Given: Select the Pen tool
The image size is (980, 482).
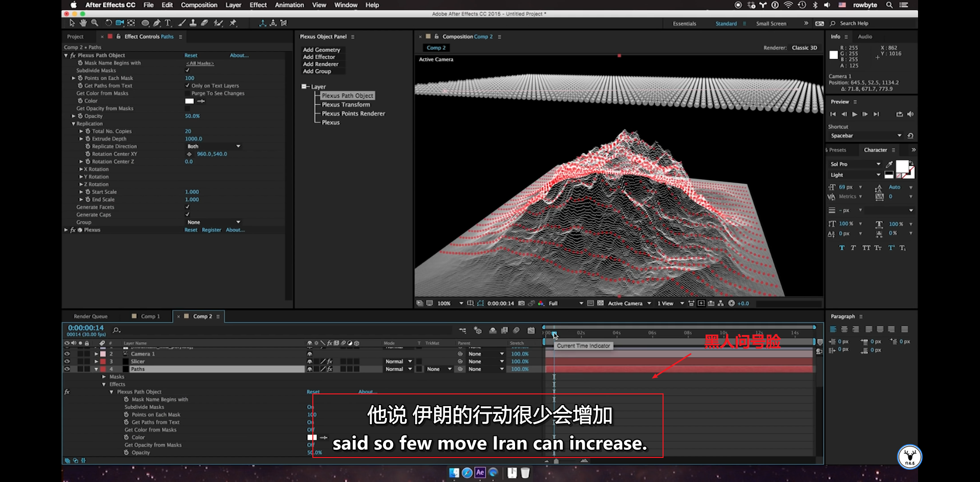Looking at the screenshot, I should coord(157,23).
